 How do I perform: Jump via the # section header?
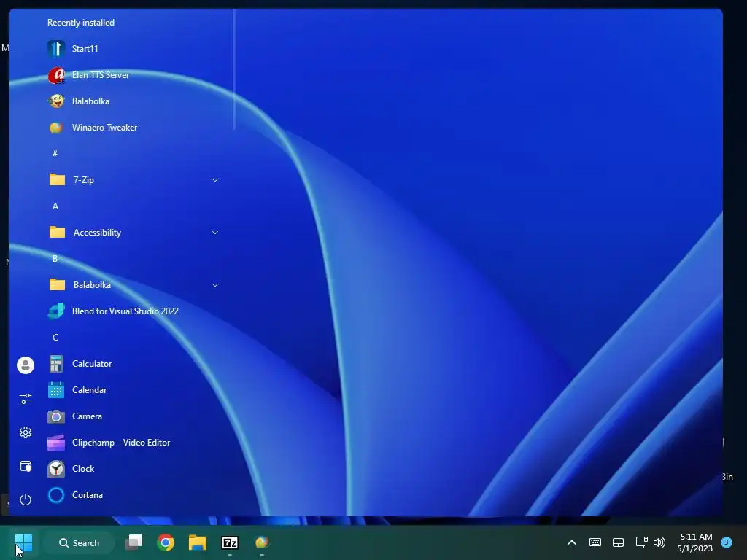(x=55, y=153)
